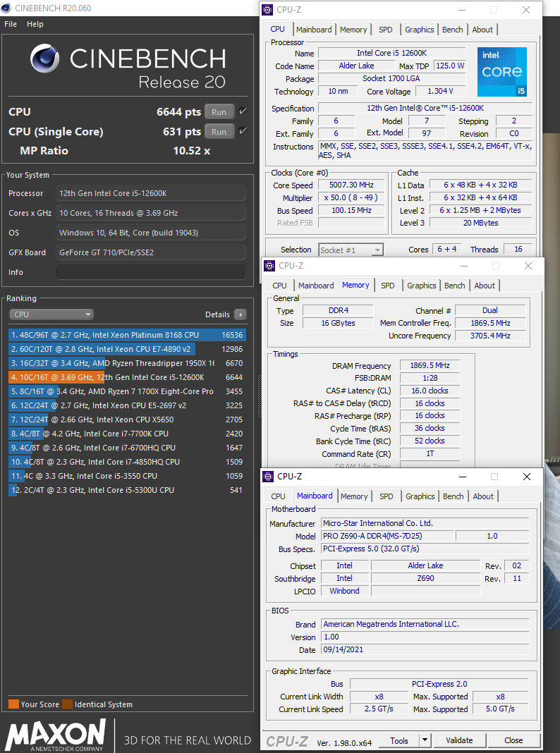
Task: Click the Multiplier value x 50.0
Action: coord(351,197)
